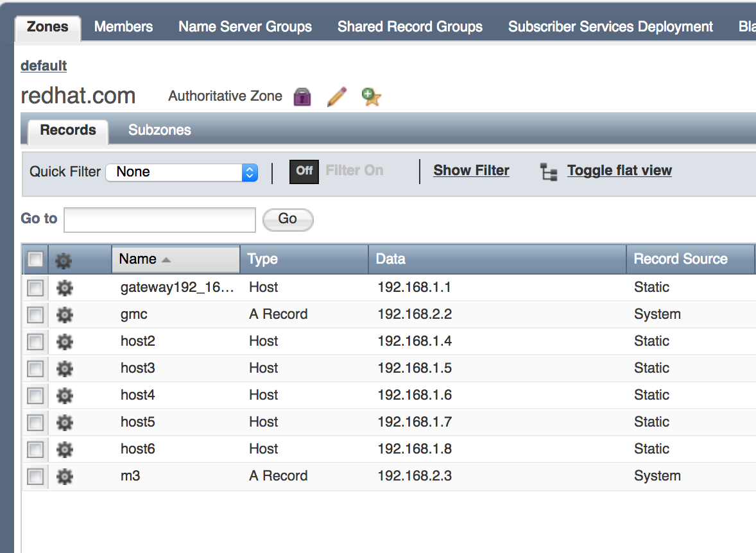Edit redhat.com zone using the pencil icon
Viewport: 756px width, 553px height.
pos(336,96)
